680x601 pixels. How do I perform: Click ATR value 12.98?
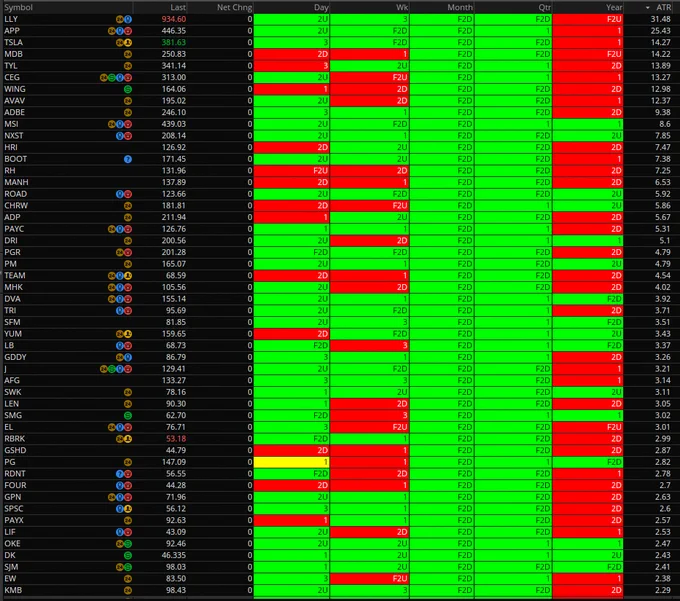coord(660,89)
